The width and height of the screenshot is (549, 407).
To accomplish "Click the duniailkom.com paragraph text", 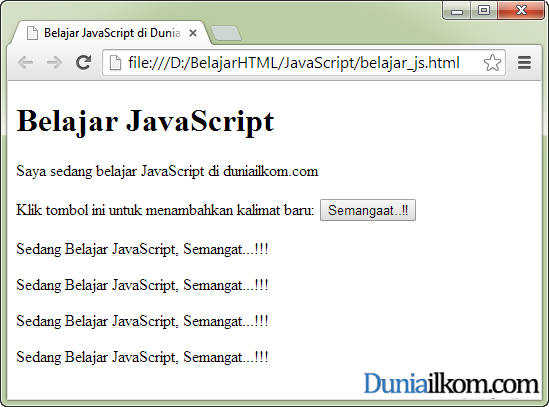I will [167, 171].
